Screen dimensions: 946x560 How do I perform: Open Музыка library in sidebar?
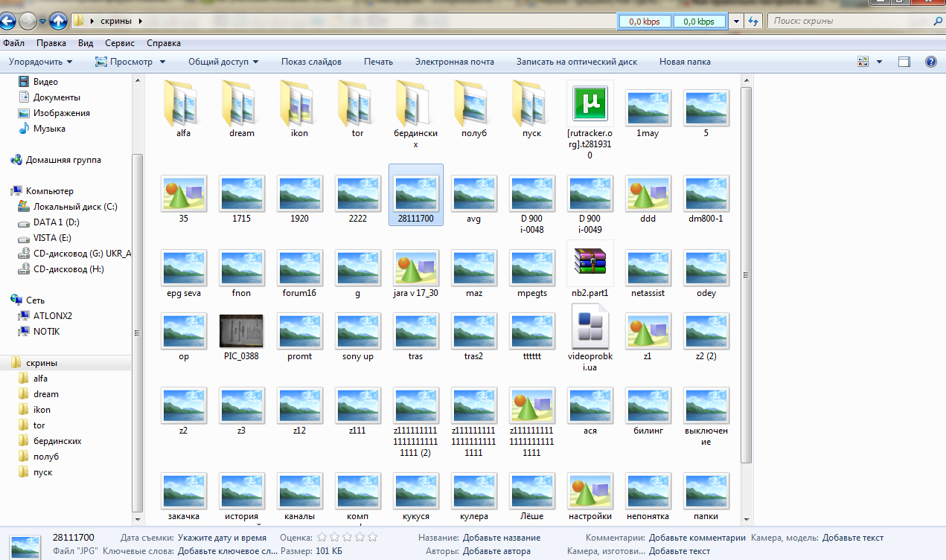42,129
